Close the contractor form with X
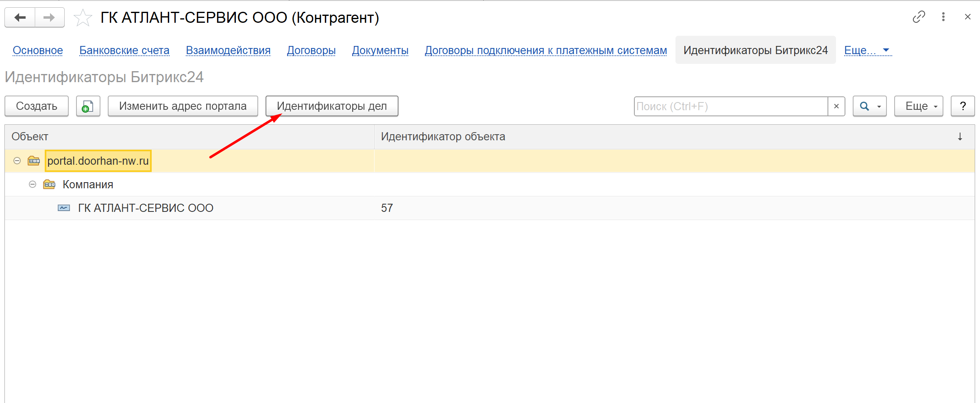The image size is (980, 403). (968, 17)
